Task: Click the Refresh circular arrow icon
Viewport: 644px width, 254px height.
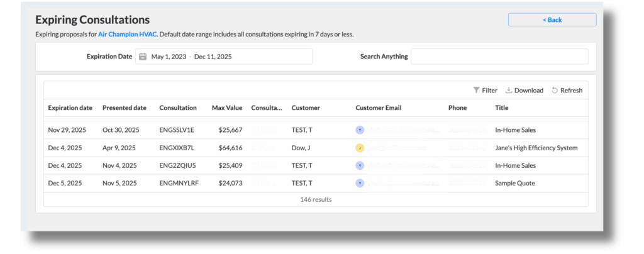Action: coord(555,91)
